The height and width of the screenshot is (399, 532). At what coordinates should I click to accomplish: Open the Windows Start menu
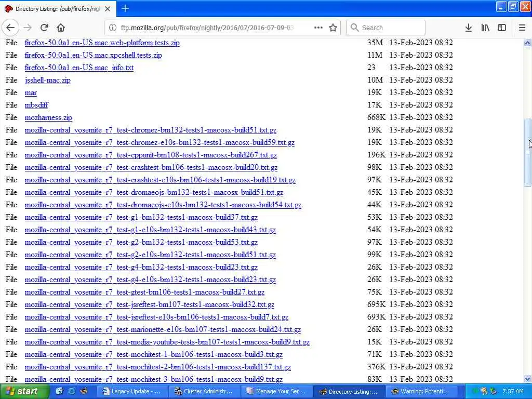[x=24, y=391]
